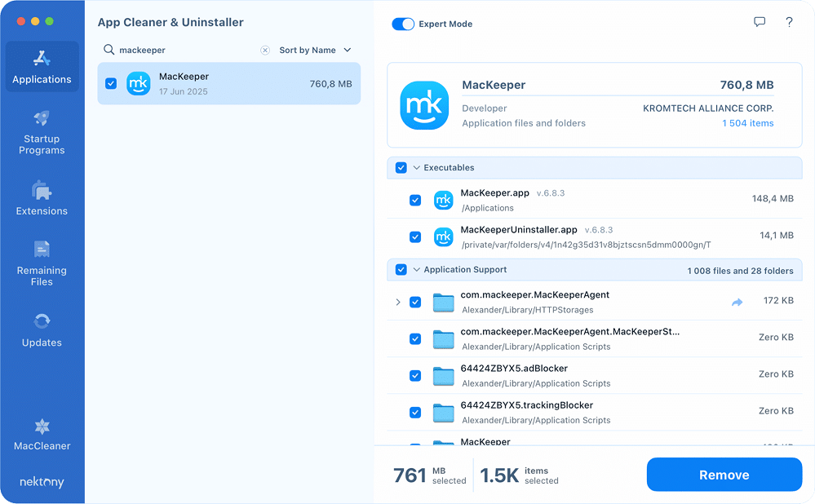Open the Updates section
Image resolution: width=815 pixels, height=504 pixels.
(42, 329)
